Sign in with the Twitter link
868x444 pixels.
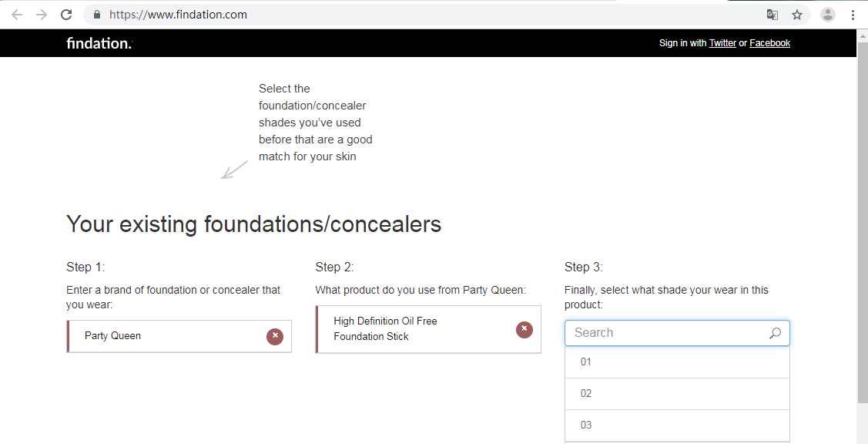tap(722, 43)
